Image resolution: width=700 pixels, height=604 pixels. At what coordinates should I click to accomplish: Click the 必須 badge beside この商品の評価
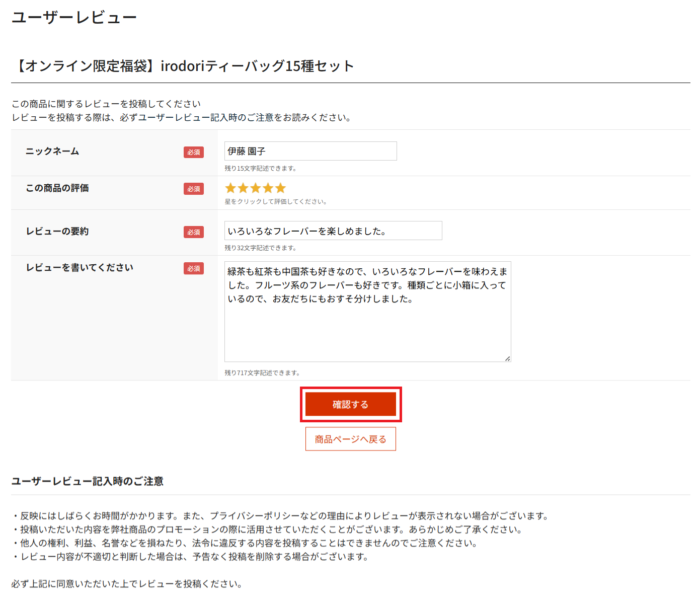[x=194, y=189]
